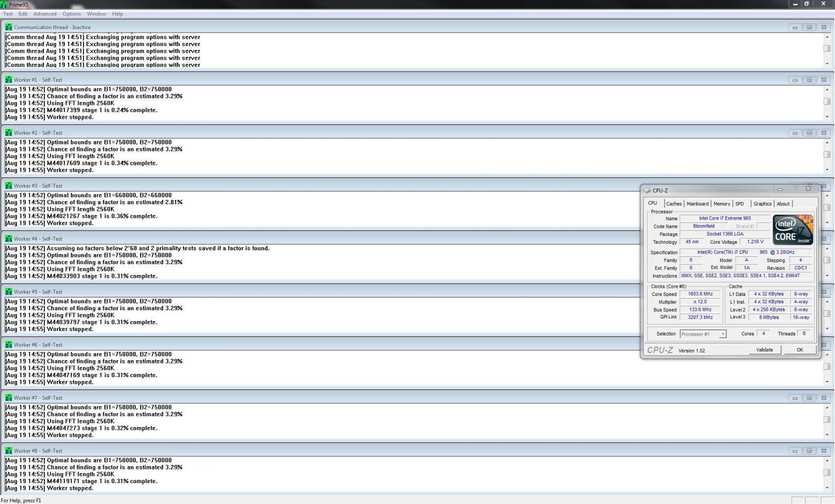
Task: Click the Worker #3 window icon
Action: click(x=8, y=186)
